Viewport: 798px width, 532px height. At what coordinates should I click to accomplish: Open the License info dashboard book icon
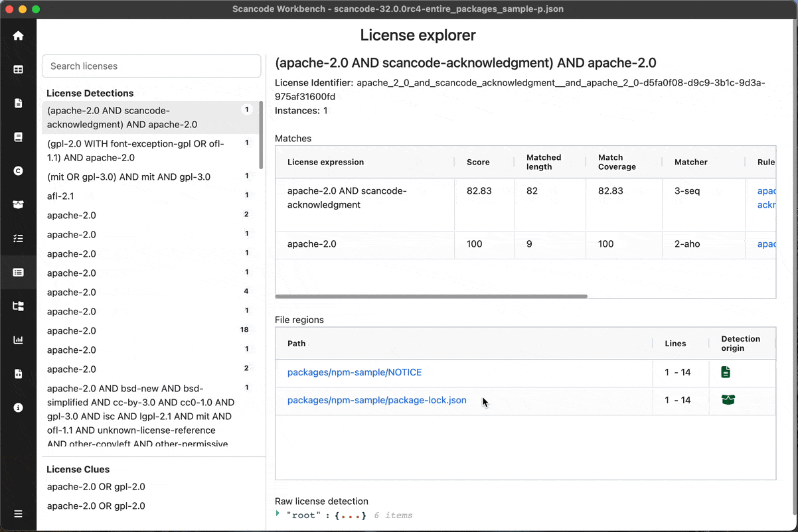[18, 137]
